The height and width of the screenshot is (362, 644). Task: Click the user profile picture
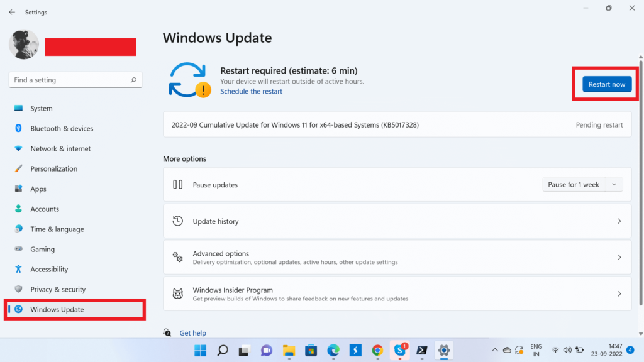pyautogui.click(x=24, y=45)
